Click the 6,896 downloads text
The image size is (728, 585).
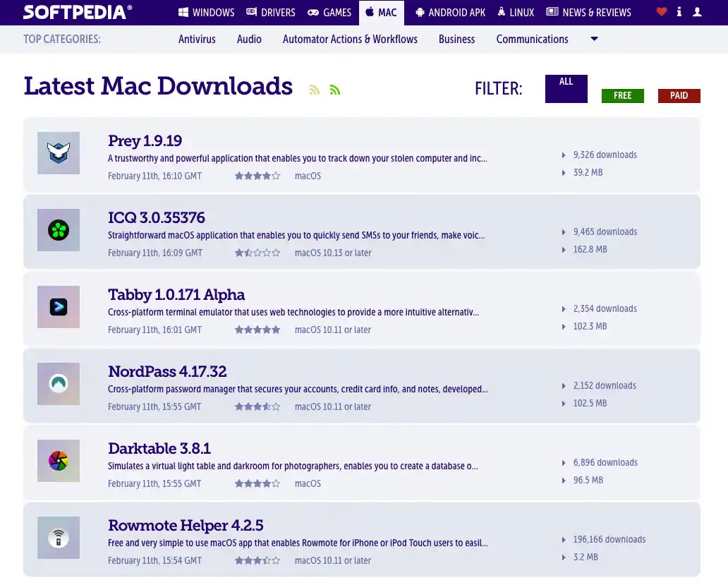[605, 463]
